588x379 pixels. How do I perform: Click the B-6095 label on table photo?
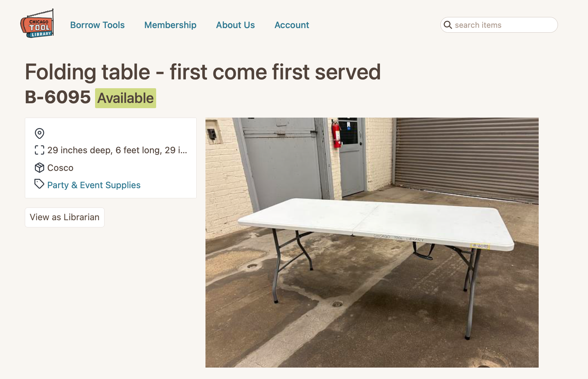coord(481,246)
